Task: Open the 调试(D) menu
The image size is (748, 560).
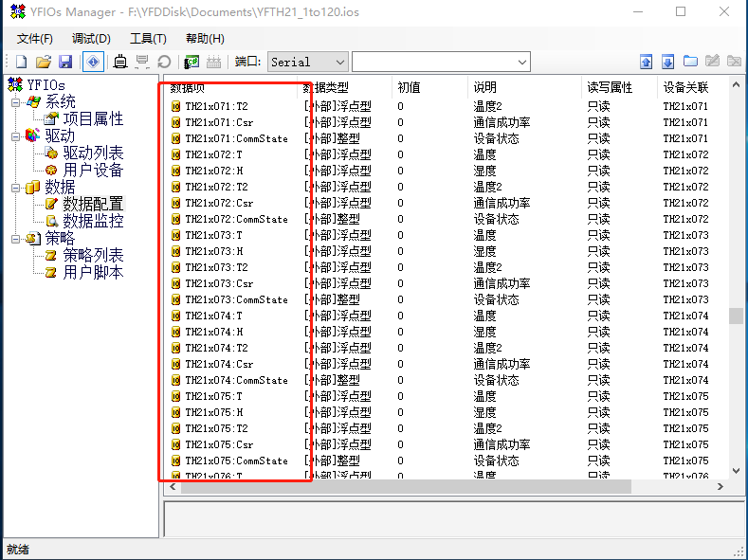Action: pyautogui.click(x=91, y=39)
